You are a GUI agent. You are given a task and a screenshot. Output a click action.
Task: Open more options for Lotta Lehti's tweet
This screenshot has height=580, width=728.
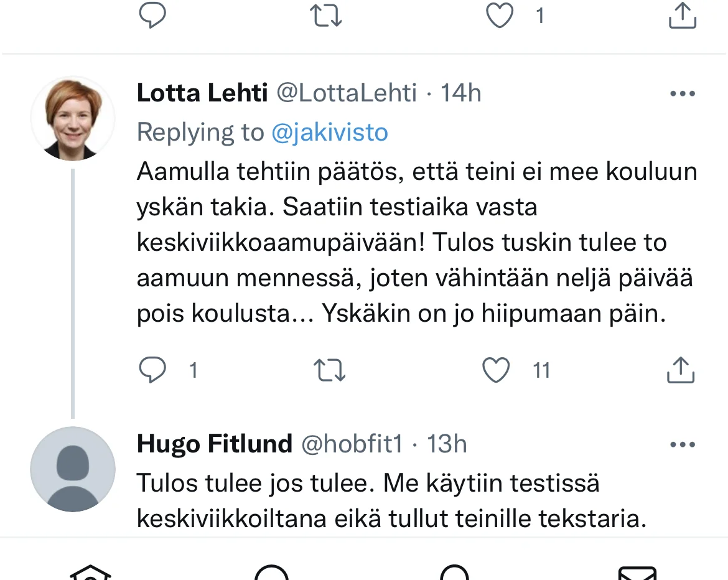[x=682, y=94]
